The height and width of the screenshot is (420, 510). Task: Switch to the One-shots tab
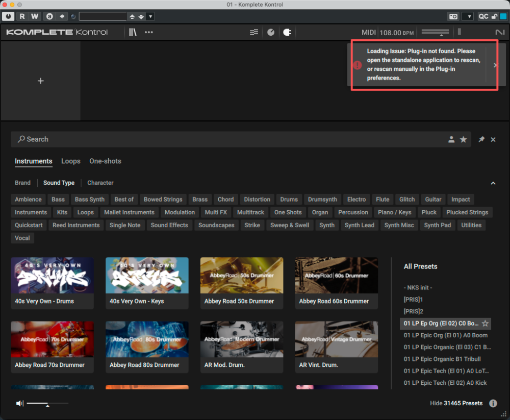[x=105, y=161]
